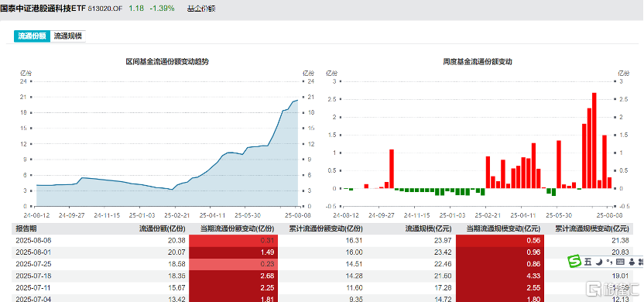Click the 当期流通规模变动(亿元) column header

(x=504, y=229)
